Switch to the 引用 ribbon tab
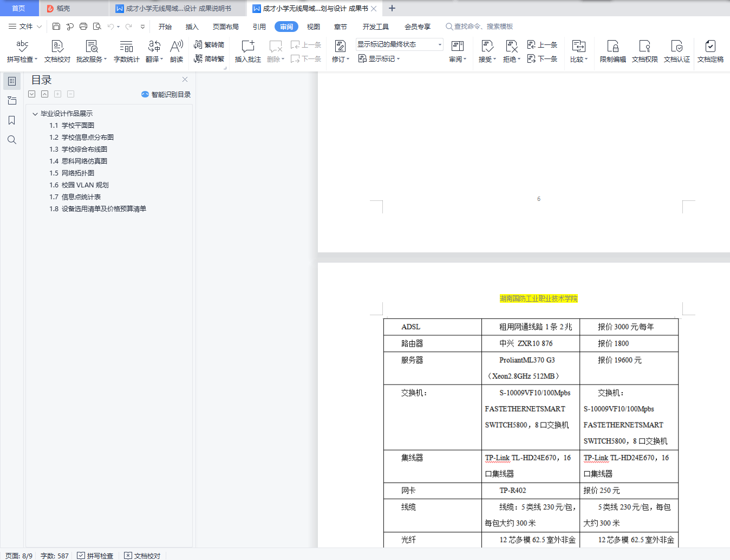The width and height of the screenshot is (730, 560). (259, 27)
